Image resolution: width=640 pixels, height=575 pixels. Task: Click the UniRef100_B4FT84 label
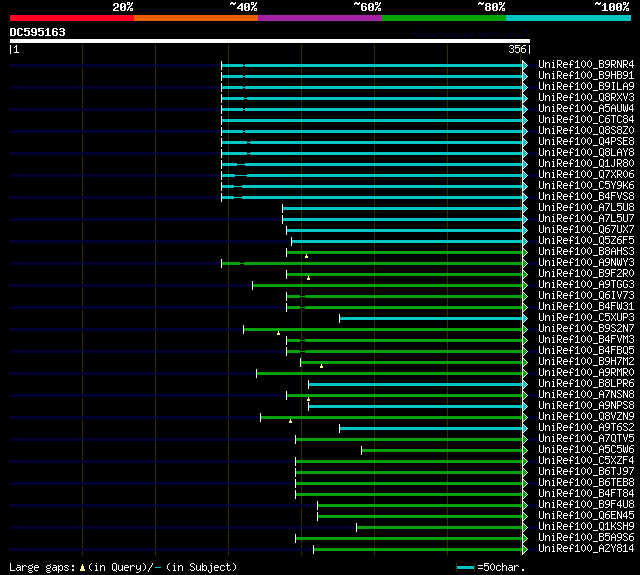586,494
